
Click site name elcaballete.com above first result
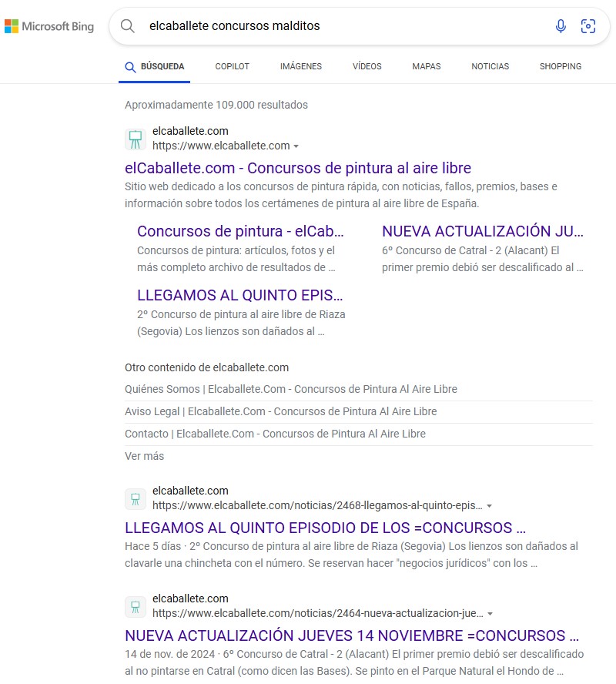point(190,131)
